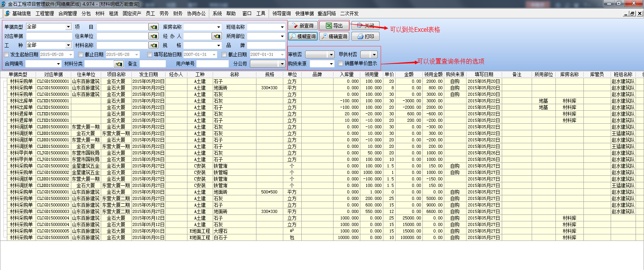Click the 打印 print button
The height and width of the screenshot is (270, 644).
365,36
